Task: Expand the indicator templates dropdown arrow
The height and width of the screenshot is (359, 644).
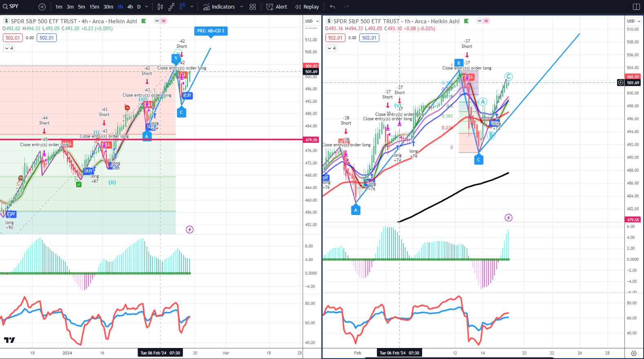Action: point(241,7)
